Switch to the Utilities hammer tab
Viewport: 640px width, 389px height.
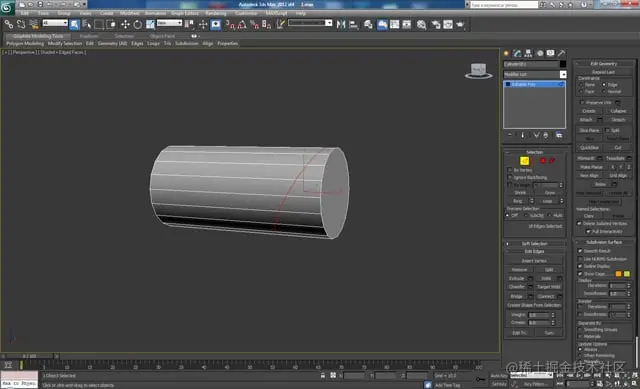pos(562,53)
